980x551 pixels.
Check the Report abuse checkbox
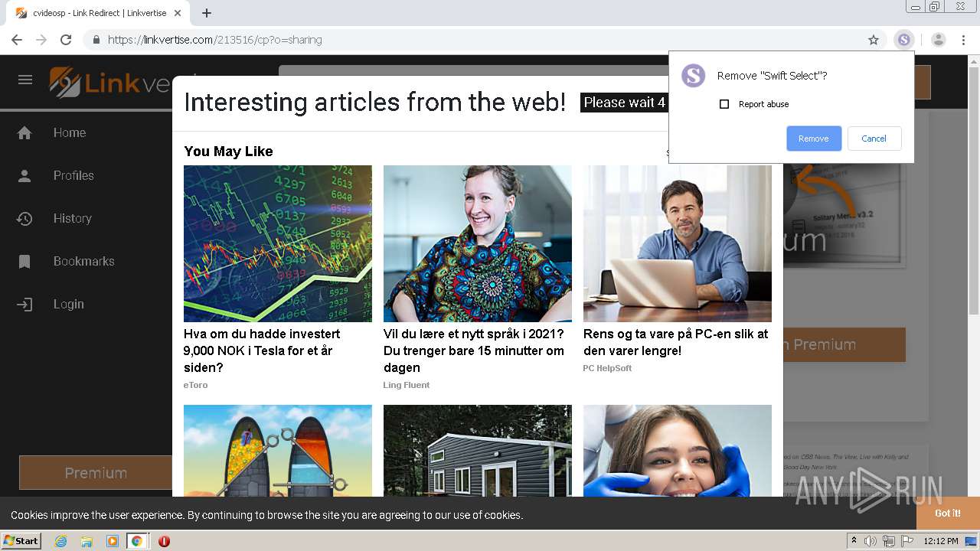[724, 104]
